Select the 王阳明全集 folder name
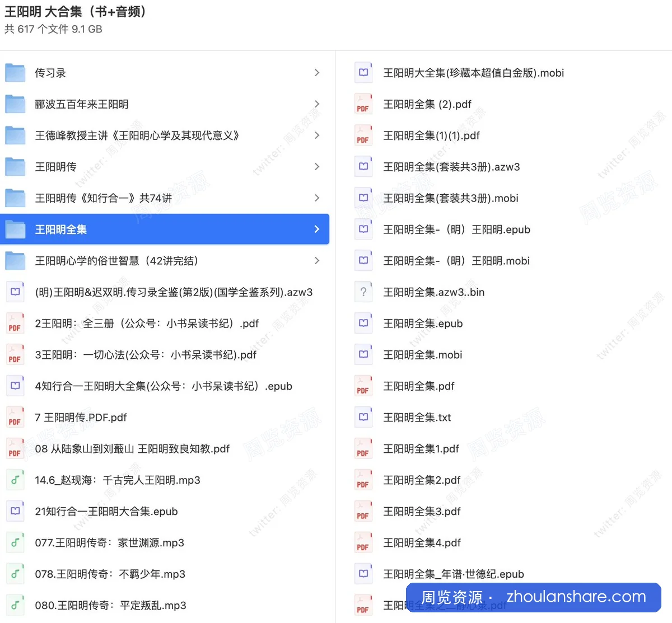The width and height of the screenshot is (672, 623). tap(61, 229)
